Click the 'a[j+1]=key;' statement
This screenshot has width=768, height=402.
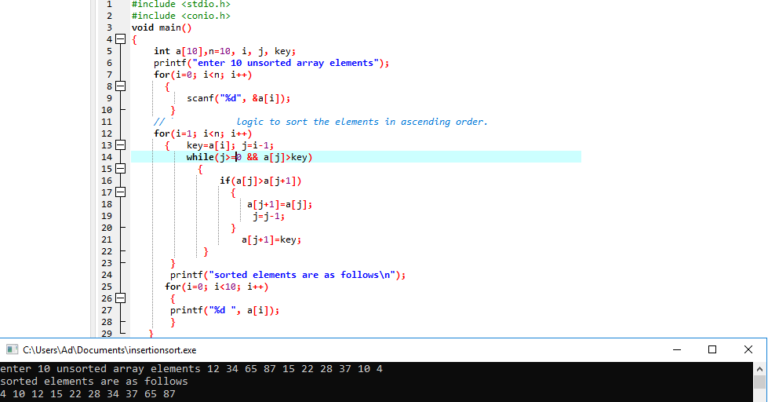(271, 239)
